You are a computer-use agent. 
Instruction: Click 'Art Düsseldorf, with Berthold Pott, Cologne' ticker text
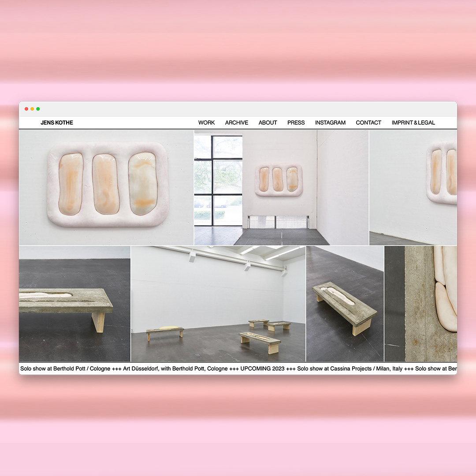[x=175, y=368]
